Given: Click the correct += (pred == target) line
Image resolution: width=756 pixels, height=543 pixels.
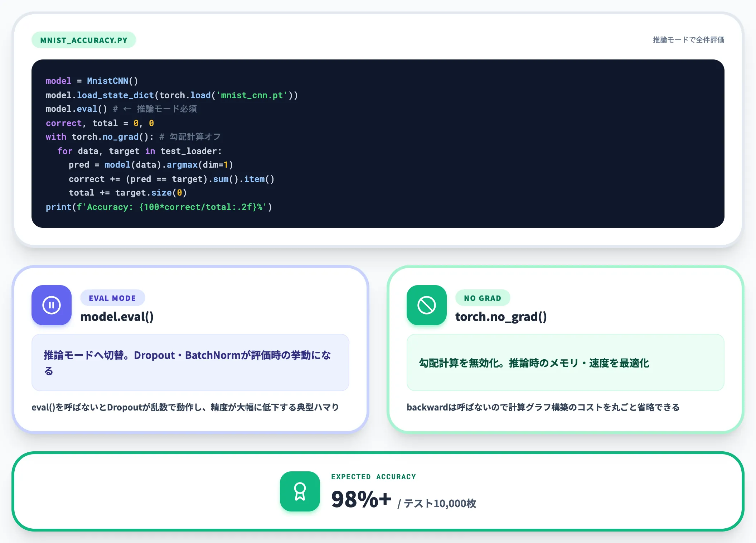Looking at the screenshot, I should tap(172, 179).
